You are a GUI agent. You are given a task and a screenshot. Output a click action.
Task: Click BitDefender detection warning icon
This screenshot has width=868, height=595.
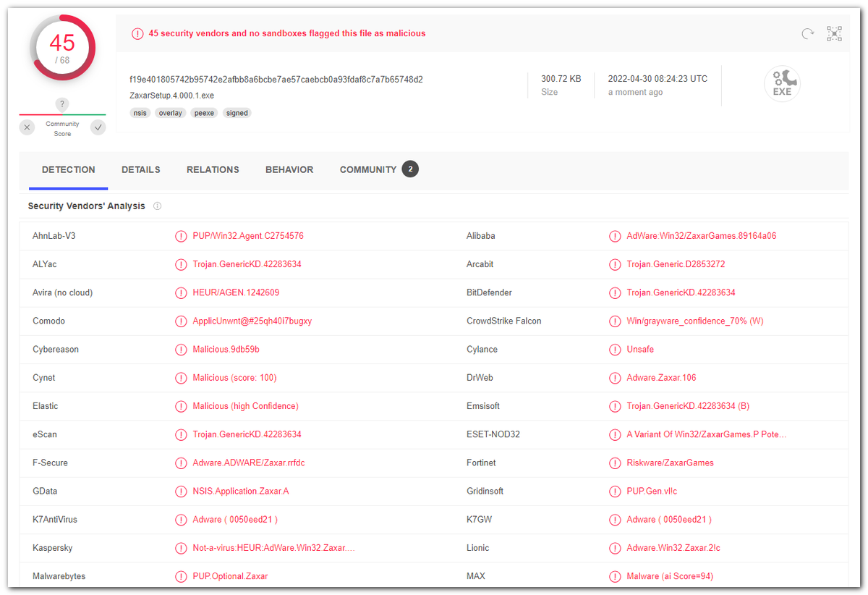pos(615,292)
